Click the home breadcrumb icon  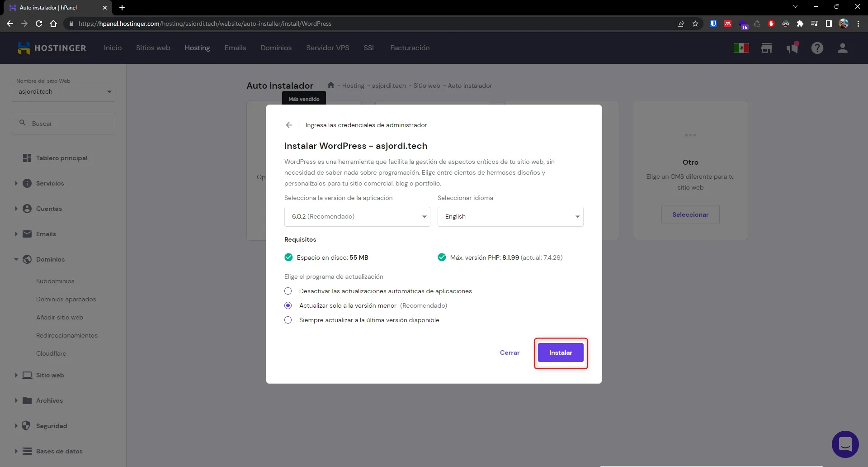(x=331, y=85)
